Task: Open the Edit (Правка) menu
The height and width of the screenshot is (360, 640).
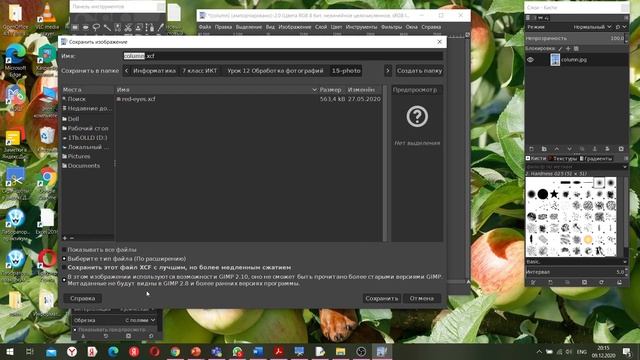Action: coord(223,27)
